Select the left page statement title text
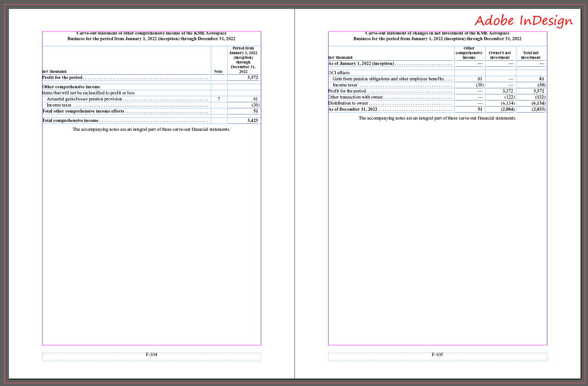588x386 pixels. click(151, 36)
